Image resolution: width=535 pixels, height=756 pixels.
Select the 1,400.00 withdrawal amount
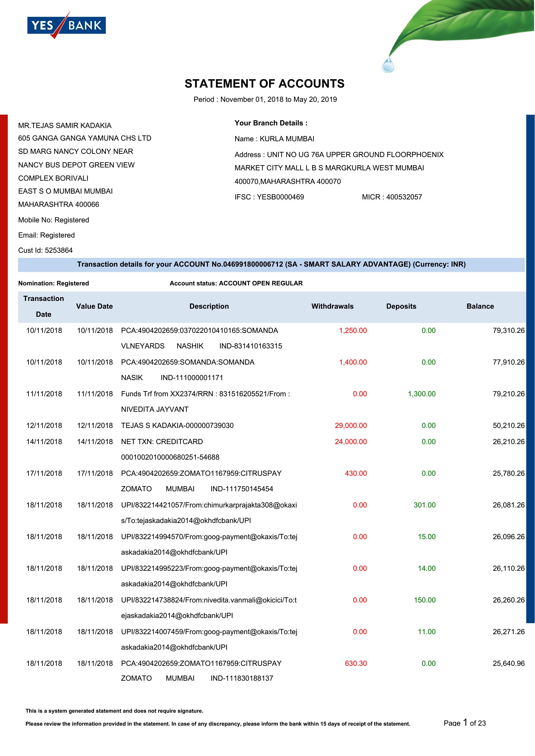click(x=353, y=362)
